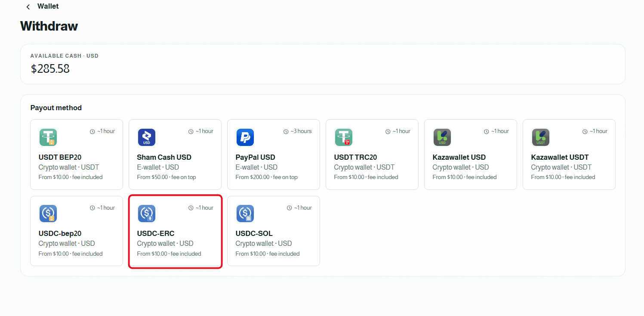This screenshot has height=316, width=644.
Task: Click the USDC-ERC coin icon
Action: pos(146,214)
